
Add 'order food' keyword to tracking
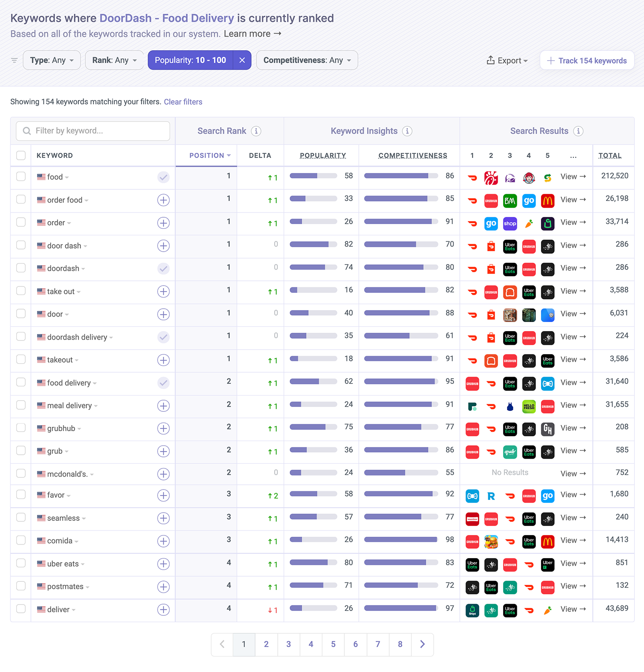coord(163,200)
